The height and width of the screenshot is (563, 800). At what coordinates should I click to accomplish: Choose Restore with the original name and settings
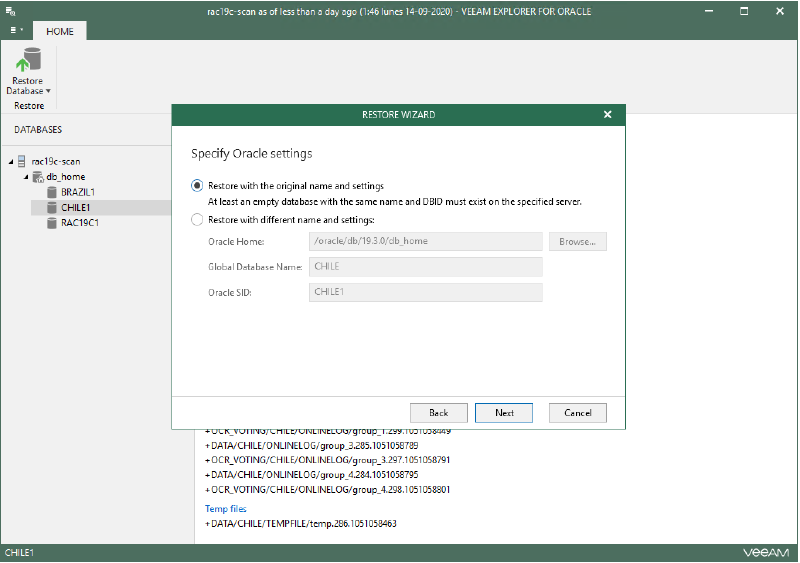pos(197,186)
